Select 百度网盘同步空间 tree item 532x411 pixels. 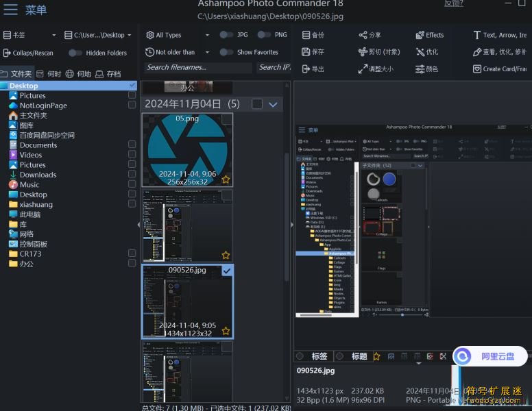42,136
